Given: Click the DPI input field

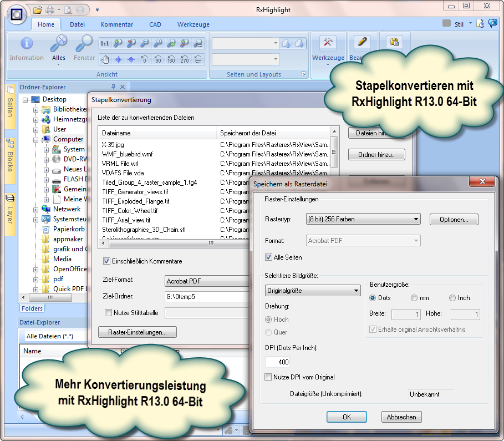Looking at the screenshot, I should tap(277, 362).
